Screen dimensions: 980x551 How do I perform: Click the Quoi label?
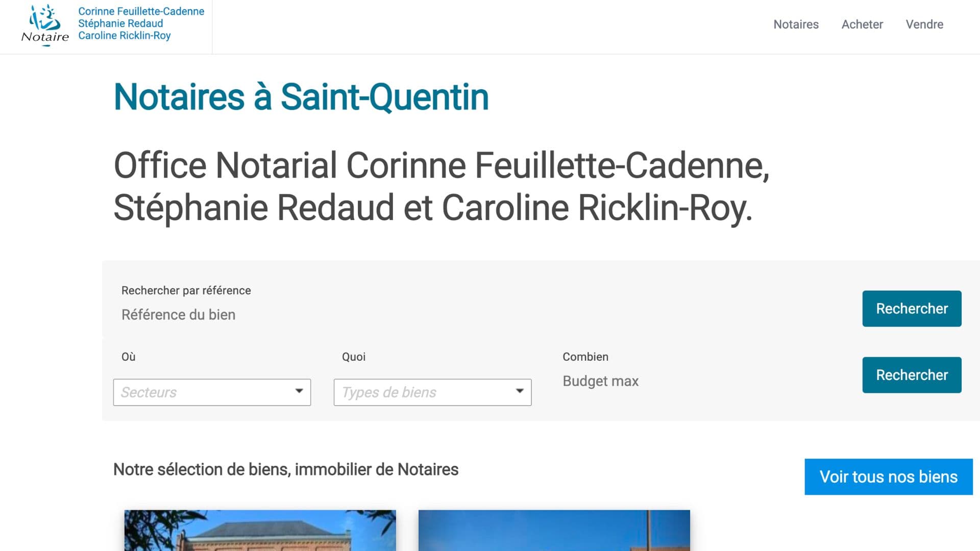pos(354,357)
